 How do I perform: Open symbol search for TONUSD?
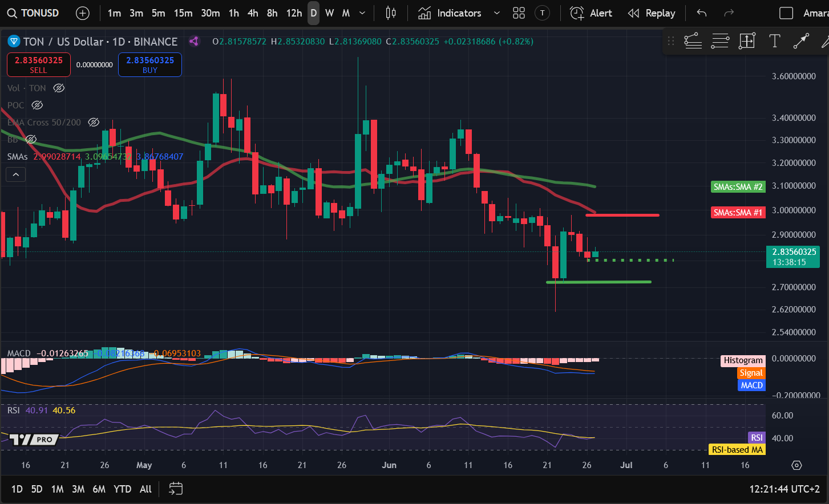(33, 13)
